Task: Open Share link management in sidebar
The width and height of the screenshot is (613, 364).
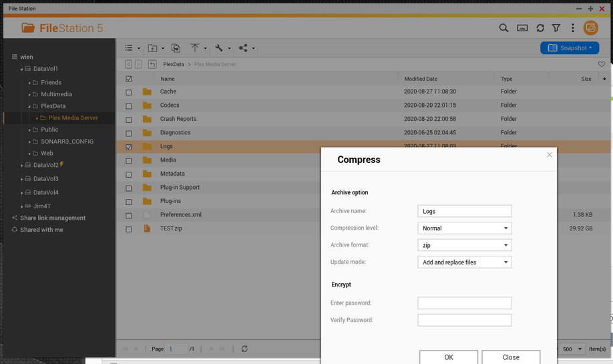Action: 53,218
